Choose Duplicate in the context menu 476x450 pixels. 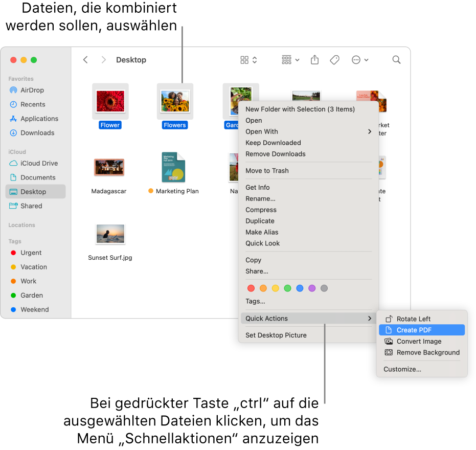pos(308,221)
